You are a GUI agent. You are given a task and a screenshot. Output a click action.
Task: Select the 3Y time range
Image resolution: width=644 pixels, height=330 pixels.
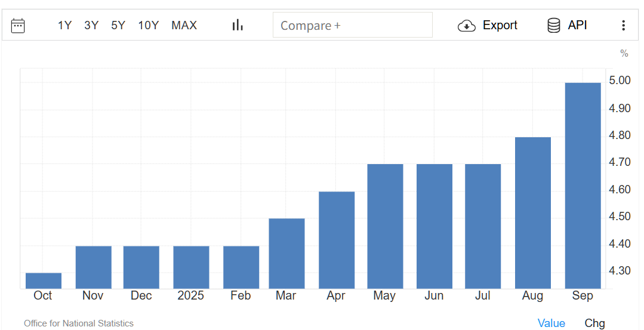pyautogui.click(x=91, y=26)
